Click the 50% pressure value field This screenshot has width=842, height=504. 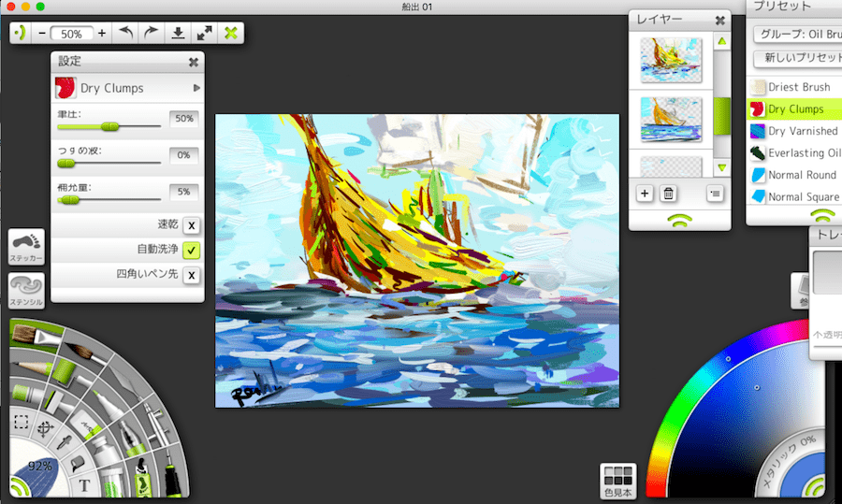pos(184,119)
